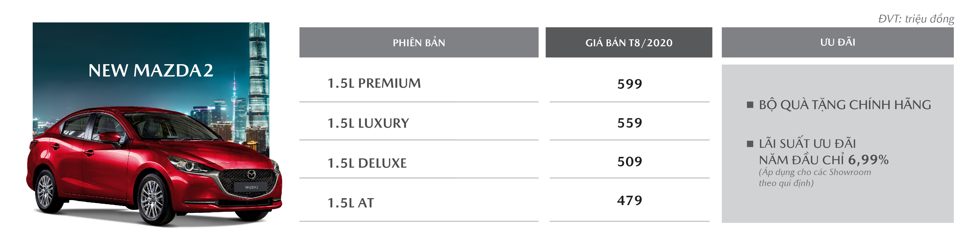Click the 599 price value
The width and height of the screenshot is (980, 234).
[630, 84]
